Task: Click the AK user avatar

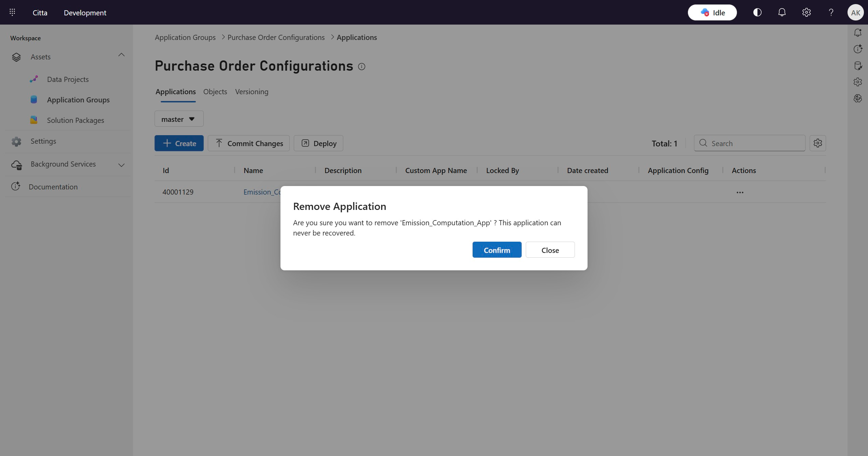Action: click(855, 13)
